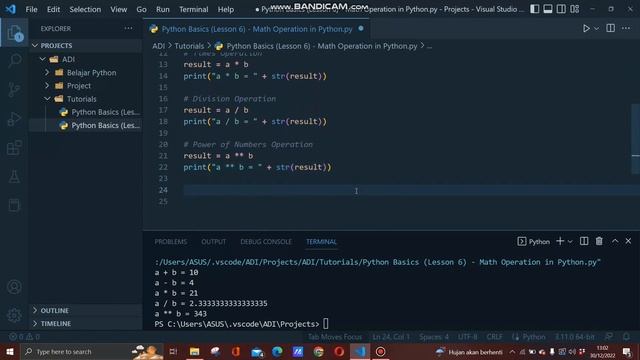This screenshot has width=640, height=360.
Task: Switch to the Problems tab
Action: [171, 242]
